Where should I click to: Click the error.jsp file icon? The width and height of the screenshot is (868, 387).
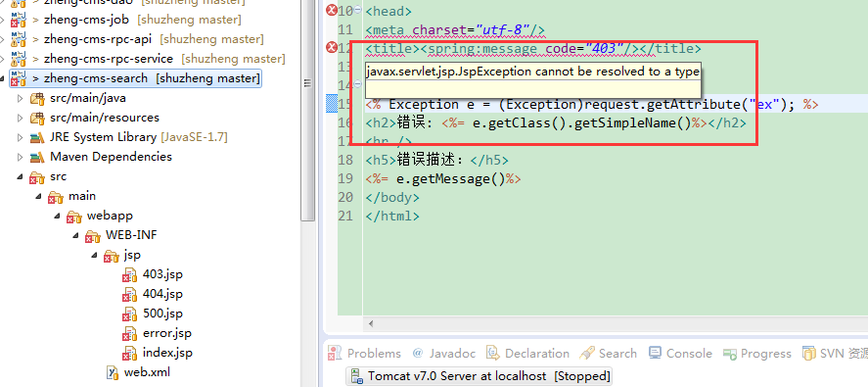[129, 334]
